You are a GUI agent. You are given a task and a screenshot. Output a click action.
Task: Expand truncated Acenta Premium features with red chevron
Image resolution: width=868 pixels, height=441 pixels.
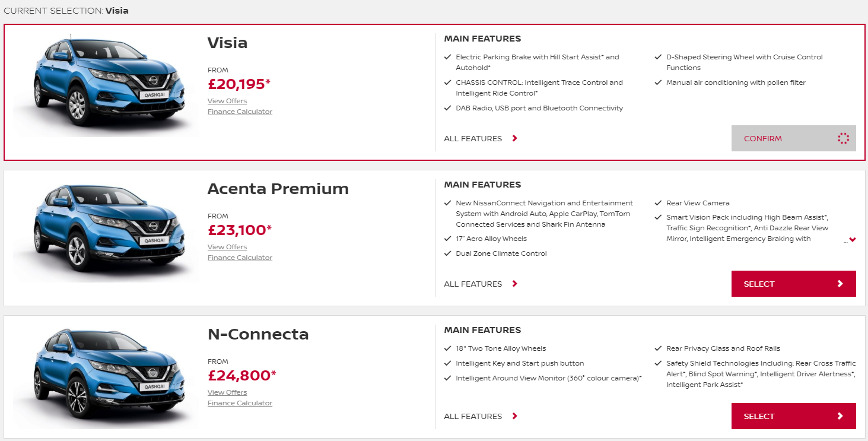click(853, 240)
